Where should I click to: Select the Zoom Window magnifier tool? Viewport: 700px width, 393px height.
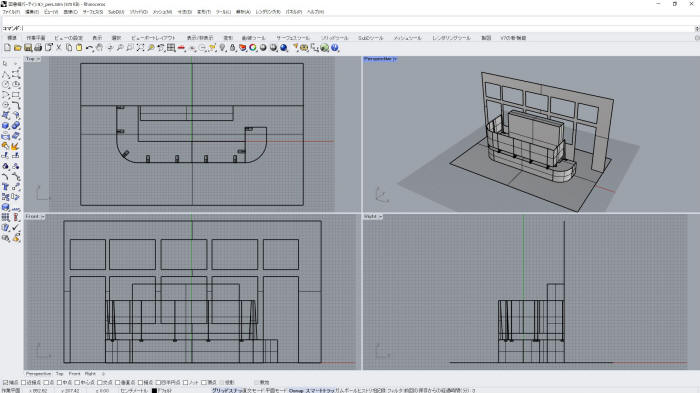point(130,47)
